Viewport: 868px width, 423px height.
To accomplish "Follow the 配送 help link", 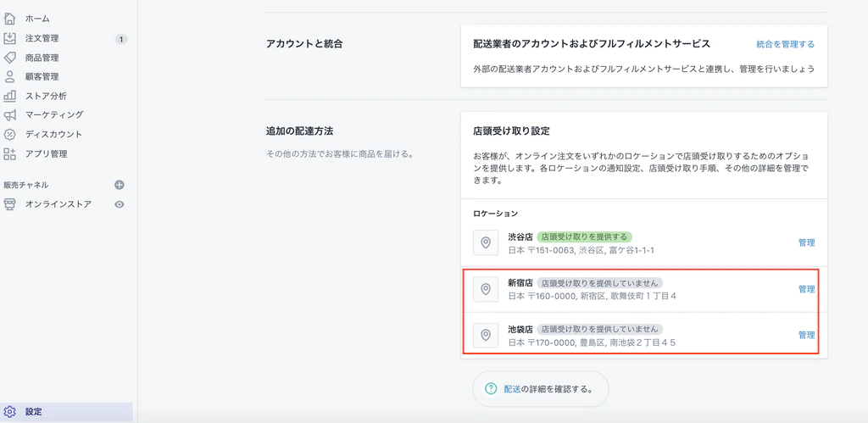I will (x=513, y=389).
